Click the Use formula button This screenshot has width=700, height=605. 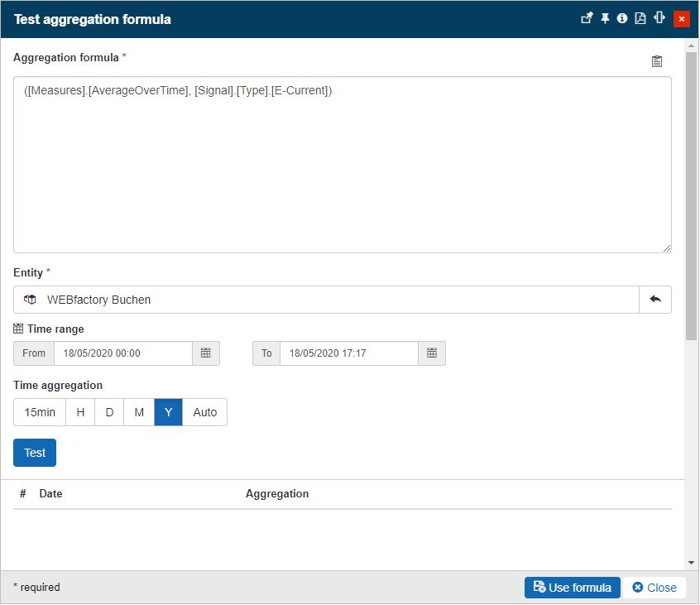point(572,588)
